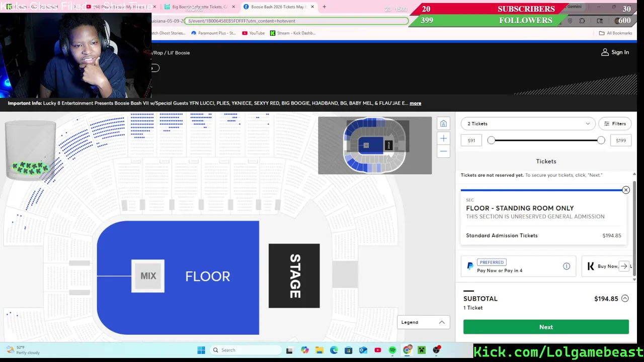
Task: Open the Paramount Plus bookmark
Action: (213, 33)
